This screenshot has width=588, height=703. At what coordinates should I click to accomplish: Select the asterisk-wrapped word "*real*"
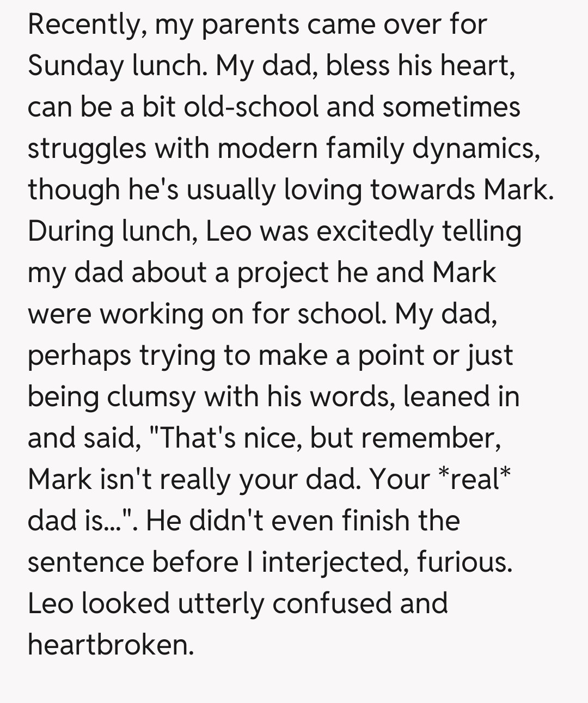(474, 479)
